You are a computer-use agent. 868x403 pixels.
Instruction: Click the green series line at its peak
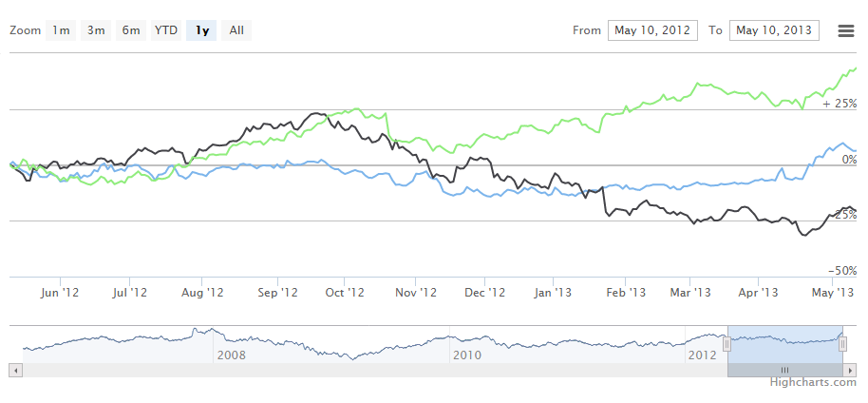856,68
